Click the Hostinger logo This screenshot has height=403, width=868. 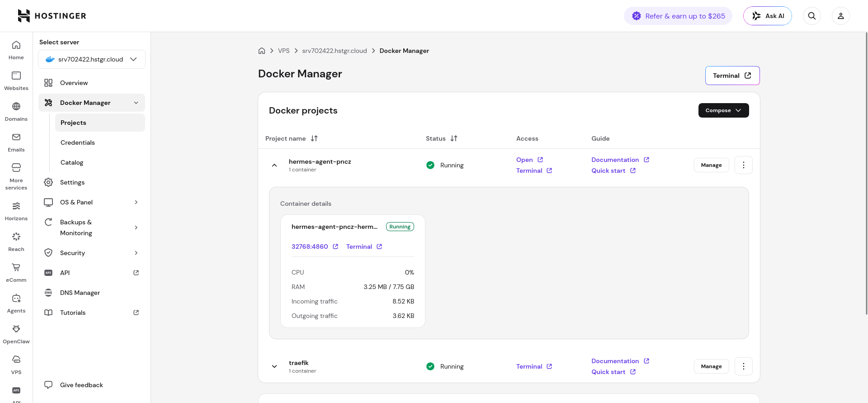(52, 16)
